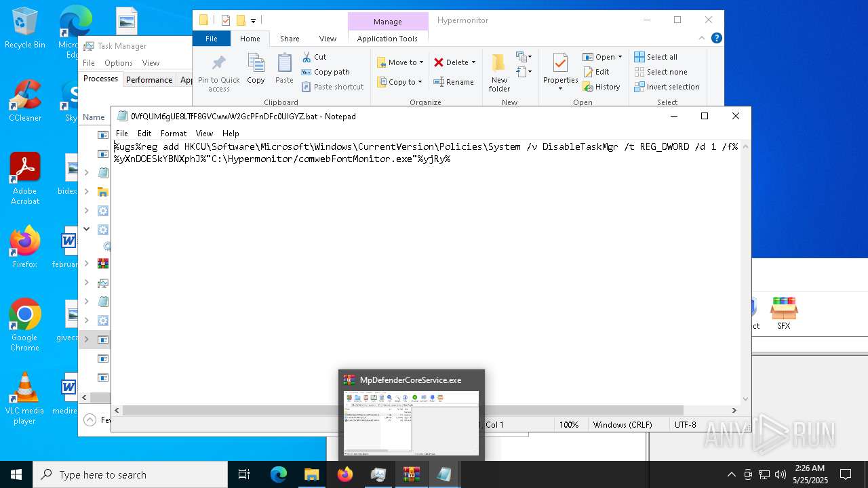This screenshot has width=868, height=488.
Task: Open the Options menu in Task Manager
Action: [x=119, y=63]
